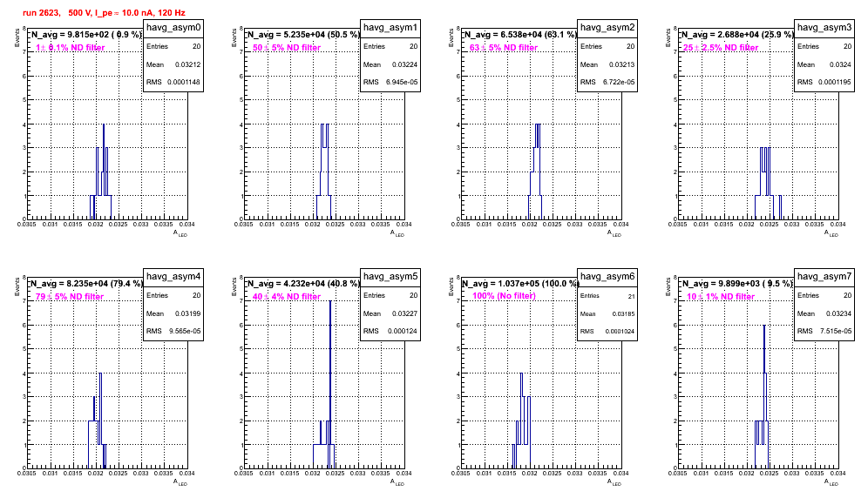Click the 25± 2.5% ND filter label
The width and height of the screenshot is (868, 498).
point(721,48)
